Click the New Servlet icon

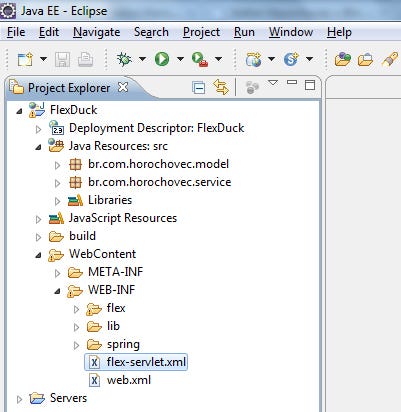tap(291, 59)
